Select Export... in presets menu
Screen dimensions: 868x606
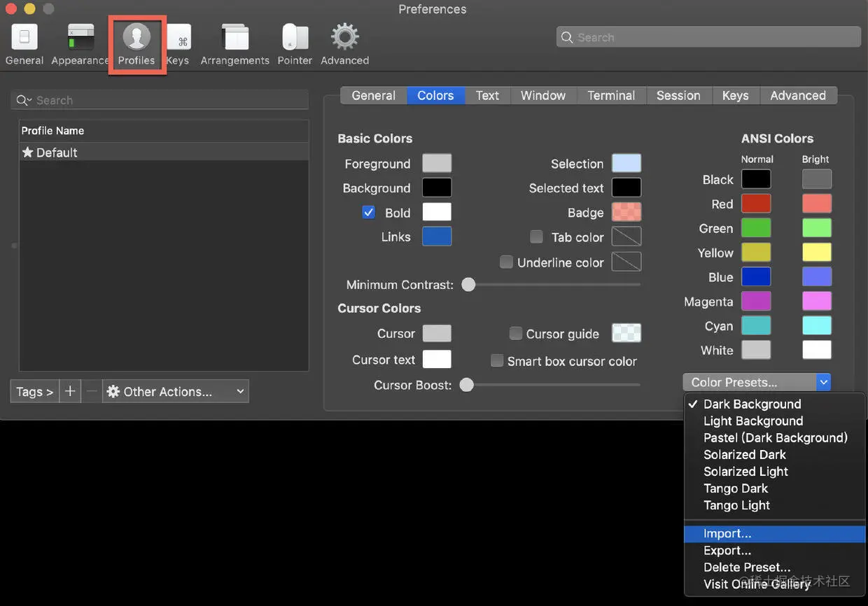point(775,550)
